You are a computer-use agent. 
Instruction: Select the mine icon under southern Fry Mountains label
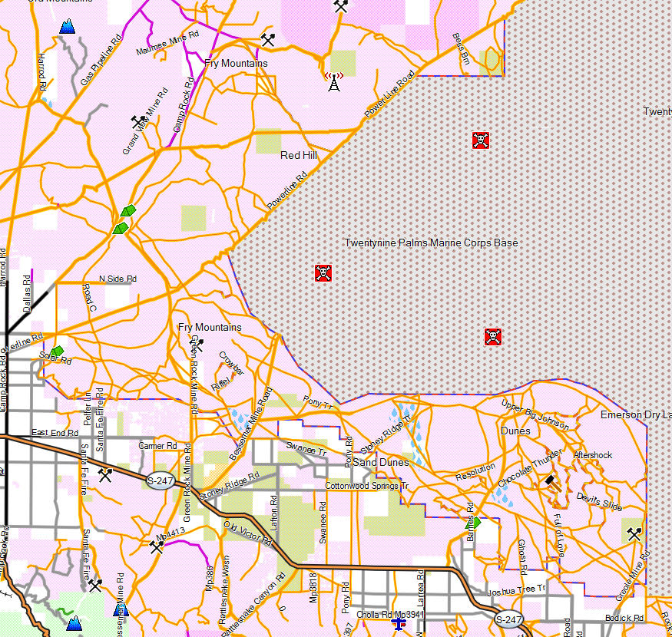point(197,345)
